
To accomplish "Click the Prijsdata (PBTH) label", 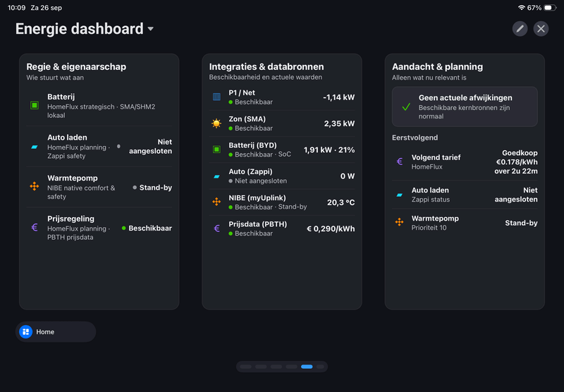I will coord(258,224).
